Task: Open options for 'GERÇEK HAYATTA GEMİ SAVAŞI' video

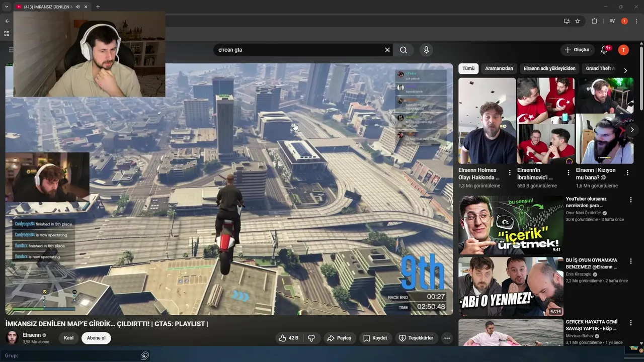Action: [630, 323]
